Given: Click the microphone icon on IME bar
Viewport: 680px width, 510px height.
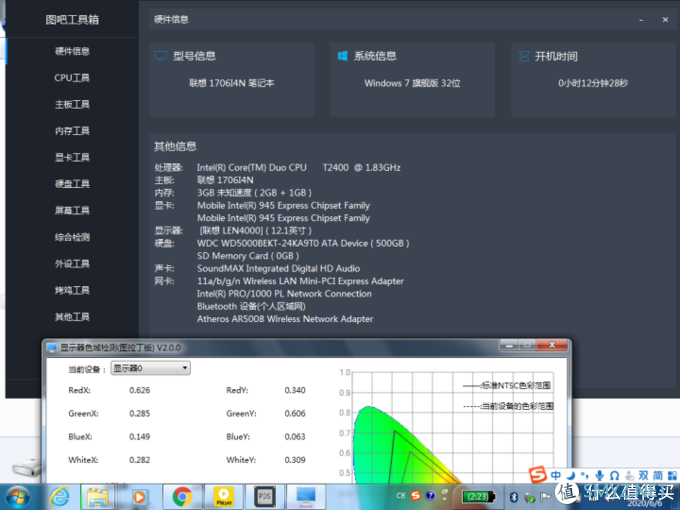Looking at the screenshot, I should click(600, 475).
